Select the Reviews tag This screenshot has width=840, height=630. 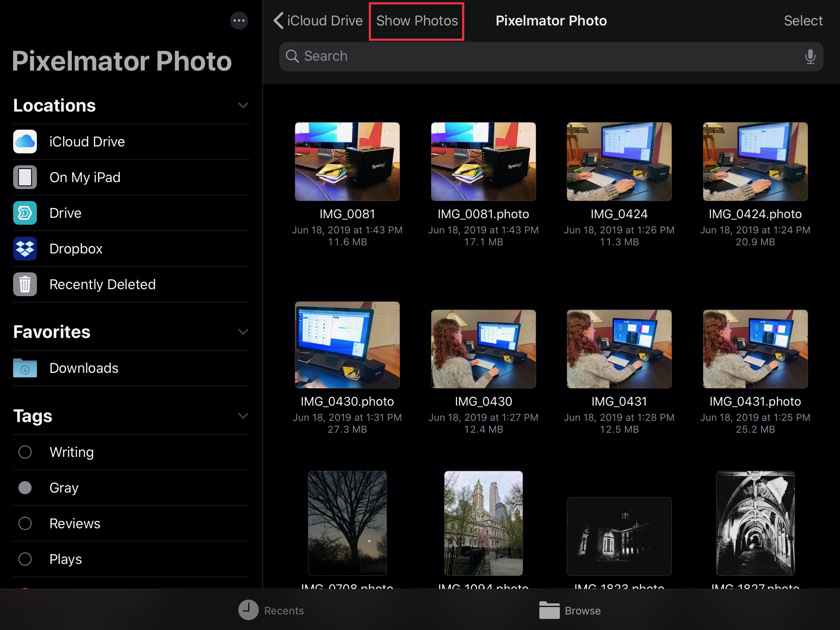131,523
